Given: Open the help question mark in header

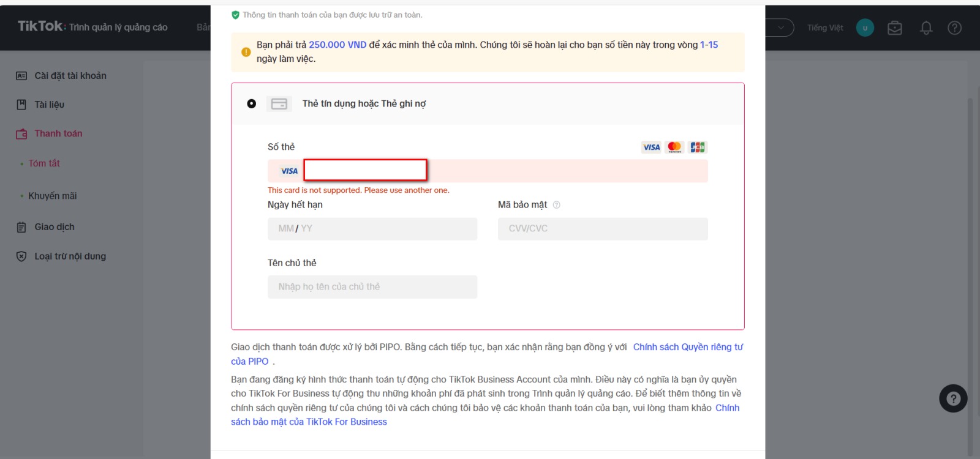Looking at the screenshot, I should 954,28.
